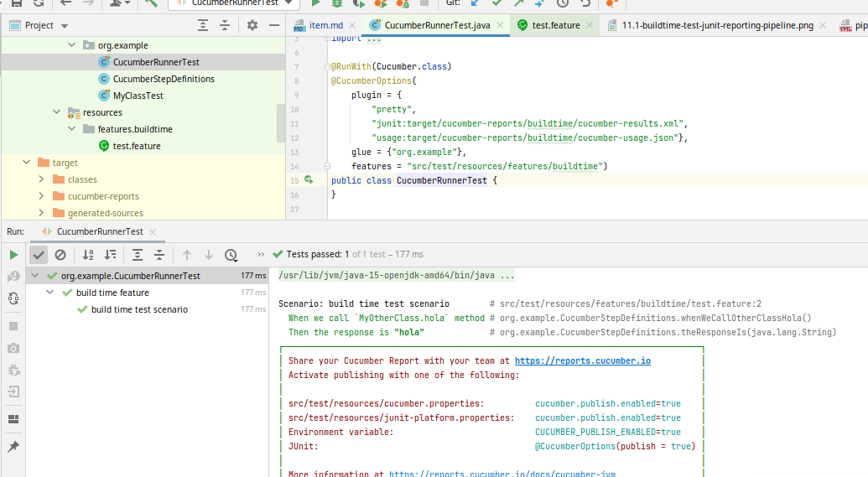Image resolution: width=868 pixels, height=477 pixels.
Task: Toggle Show Passed tests checkmark button
Action: point(39,255)
